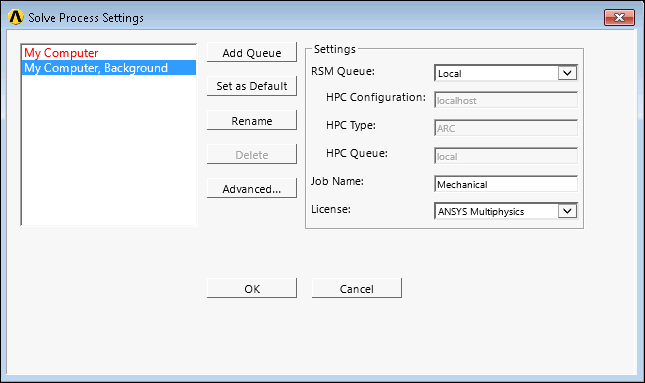Image resolution: width=645 pixels, height=383 pixels.
Task: Expand the License dropdown arrow
Action: click(x=567, y=211)
